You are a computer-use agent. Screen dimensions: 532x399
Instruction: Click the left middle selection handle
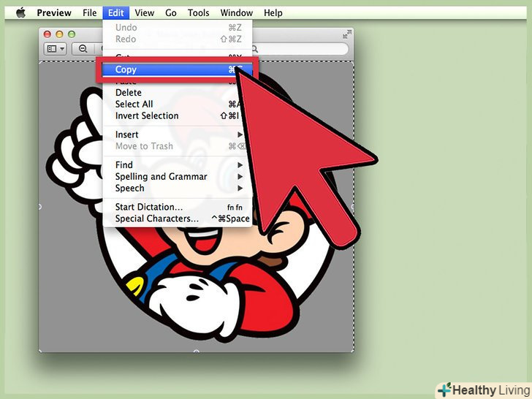coord(39,206)
